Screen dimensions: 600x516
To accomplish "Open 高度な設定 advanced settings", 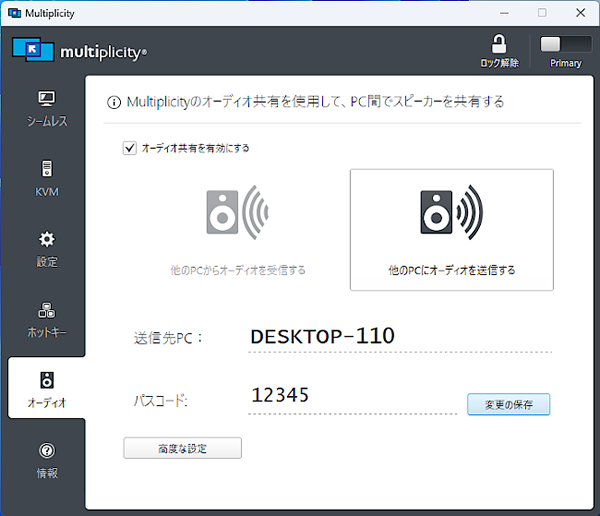I will (x=182, y=448).
